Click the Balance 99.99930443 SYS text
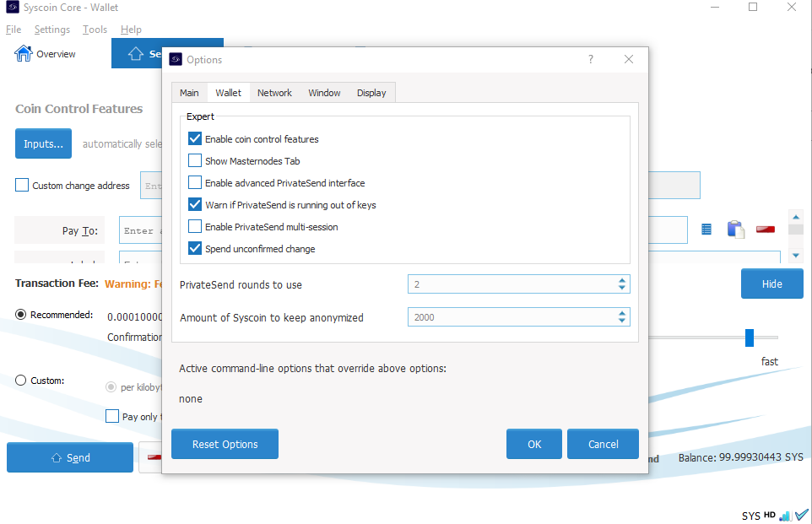This screenshot has height=524, width=812. (740, 457)
